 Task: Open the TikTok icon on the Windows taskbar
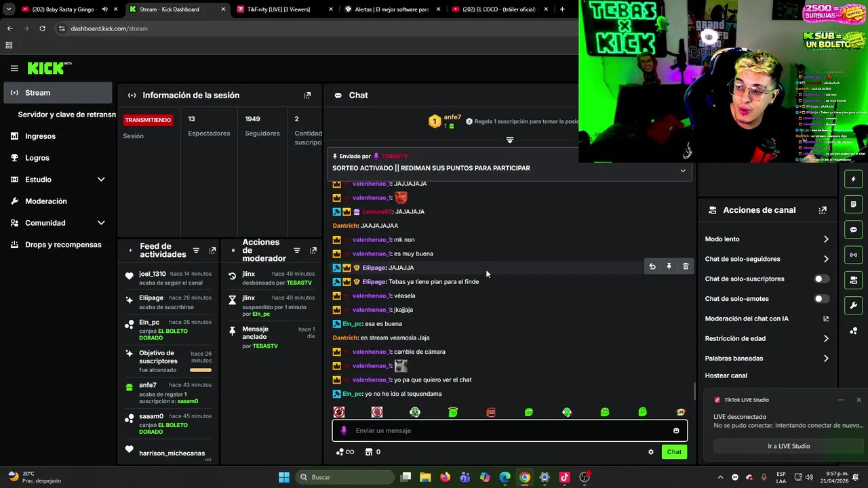(564, 477)
